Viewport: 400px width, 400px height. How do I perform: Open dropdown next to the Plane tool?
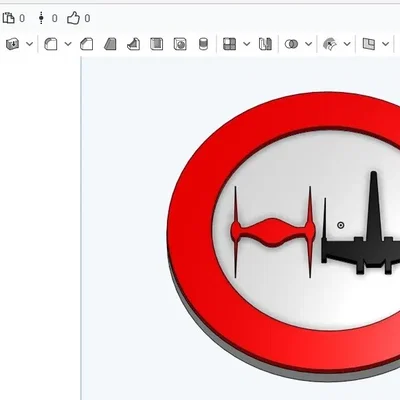pos(386,44)
